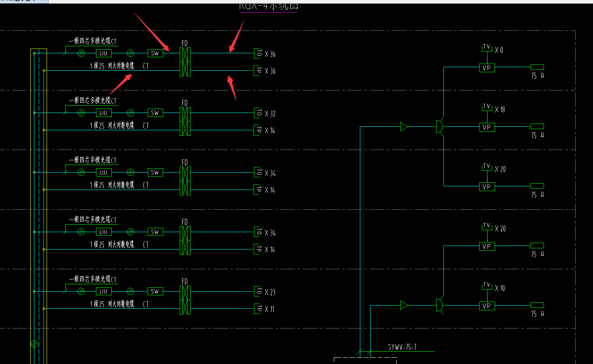Select the TV symbol labeled X 18
Image resolution: width=593 pixels, height=364 pixels.
pos(487,107)
